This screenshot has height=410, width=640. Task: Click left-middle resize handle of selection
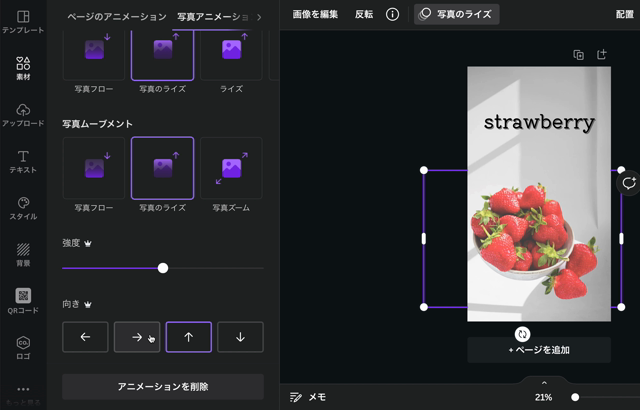[x=424, y=239]
